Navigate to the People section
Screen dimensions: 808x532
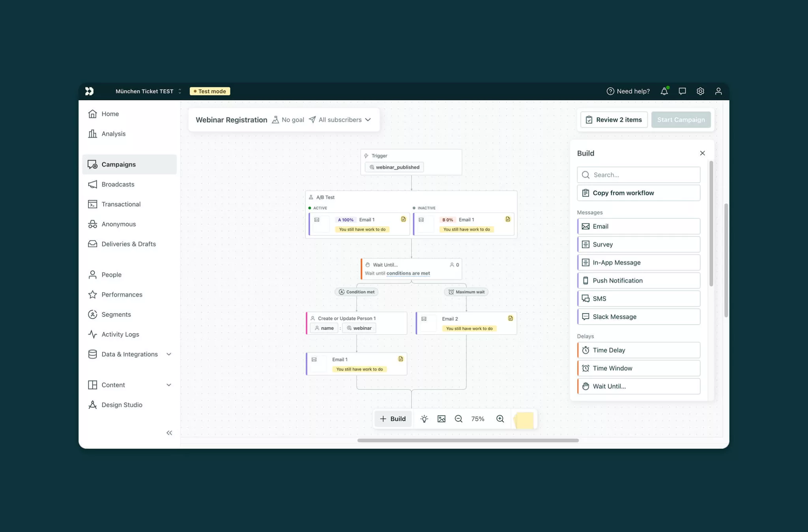point(111,274)
